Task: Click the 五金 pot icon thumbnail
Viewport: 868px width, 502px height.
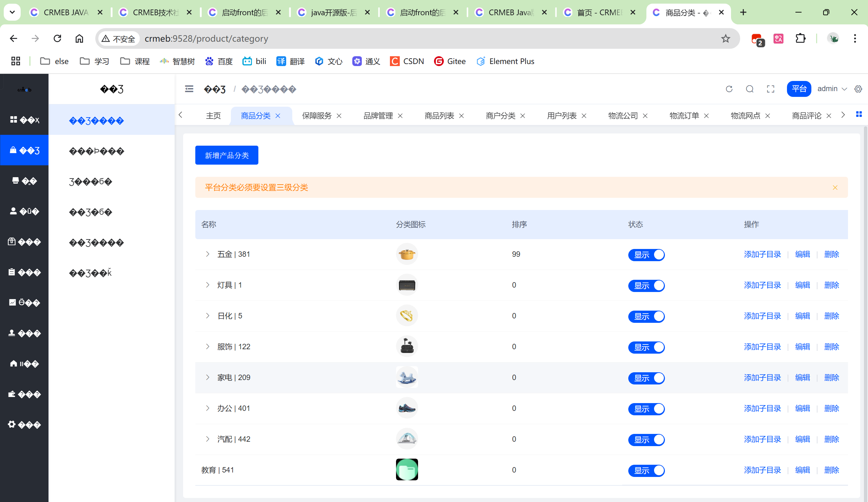Action: [407, 254]
